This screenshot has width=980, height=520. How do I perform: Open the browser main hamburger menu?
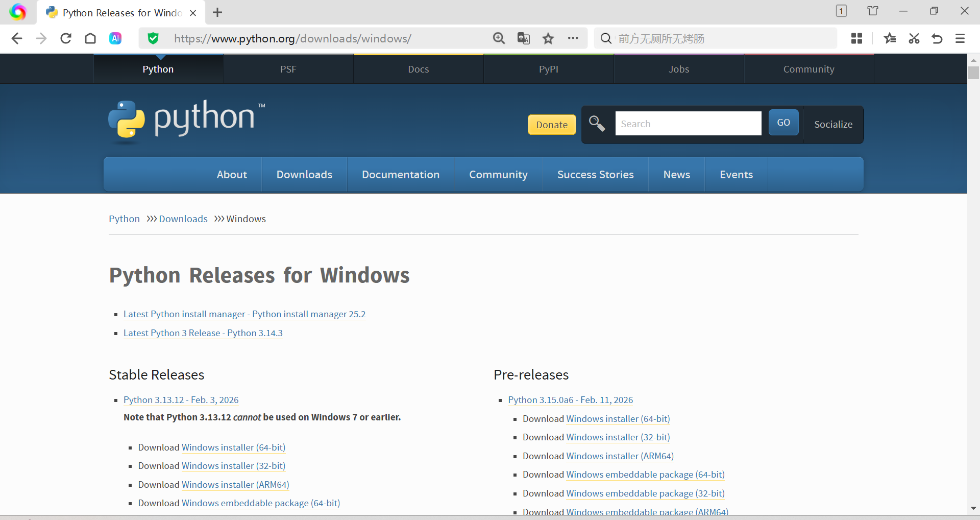coord(960,38)
